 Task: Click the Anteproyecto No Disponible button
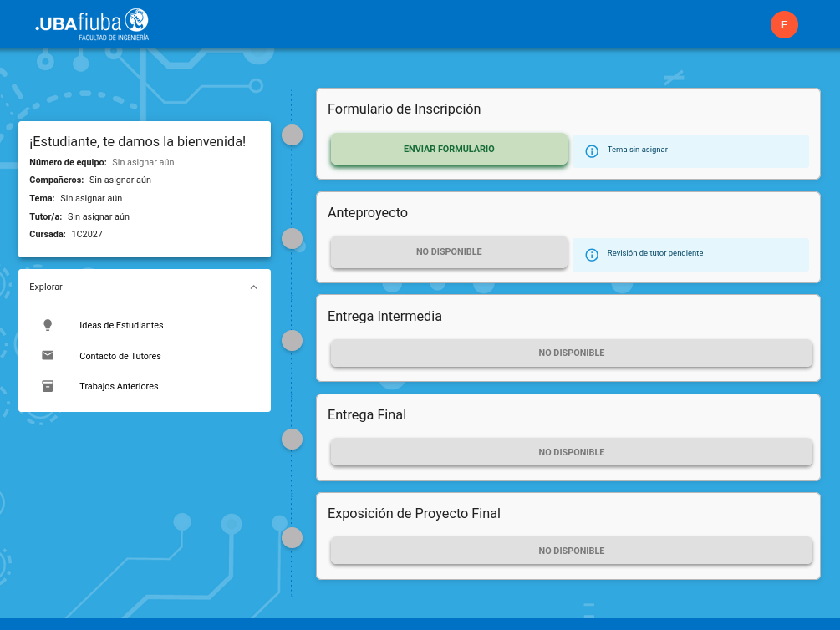coord(449,251)
